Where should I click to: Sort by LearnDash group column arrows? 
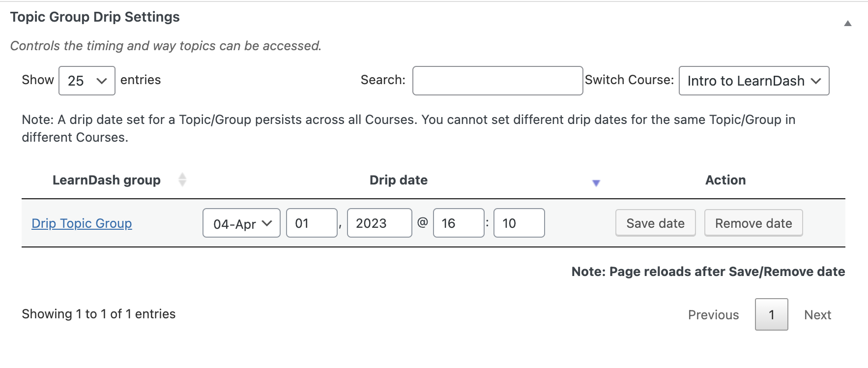(182, 180)
